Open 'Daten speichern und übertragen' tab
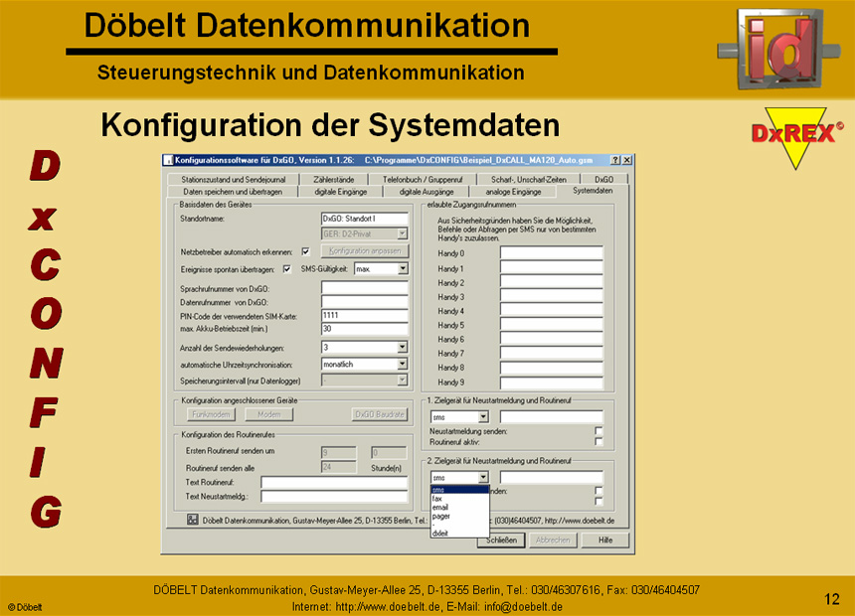 click(x=233, y=192)
